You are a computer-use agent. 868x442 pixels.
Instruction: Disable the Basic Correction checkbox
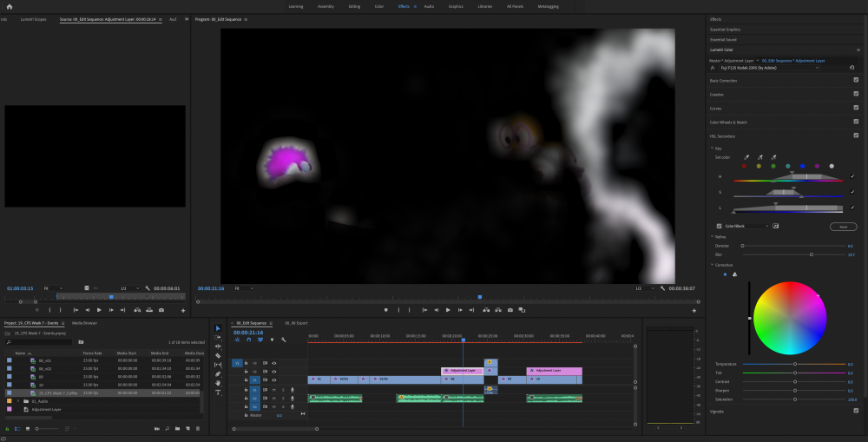pos(856,80)
